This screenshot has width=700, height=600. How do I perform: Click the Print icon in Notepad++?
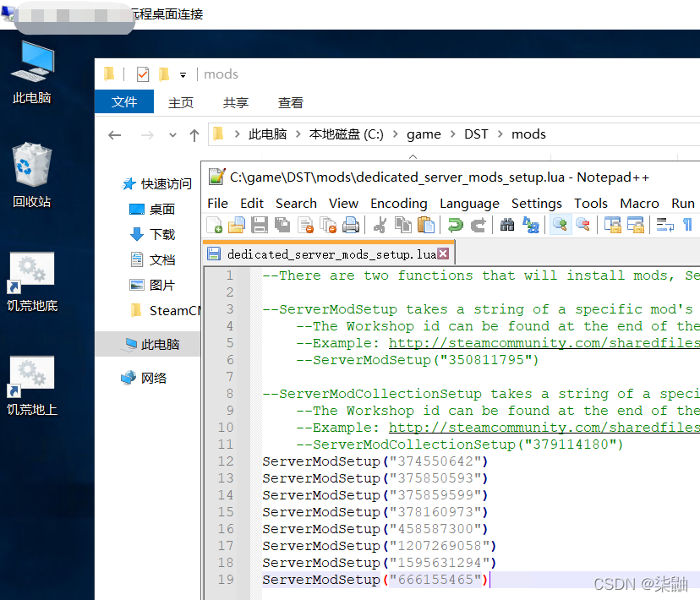coord(351,226)
